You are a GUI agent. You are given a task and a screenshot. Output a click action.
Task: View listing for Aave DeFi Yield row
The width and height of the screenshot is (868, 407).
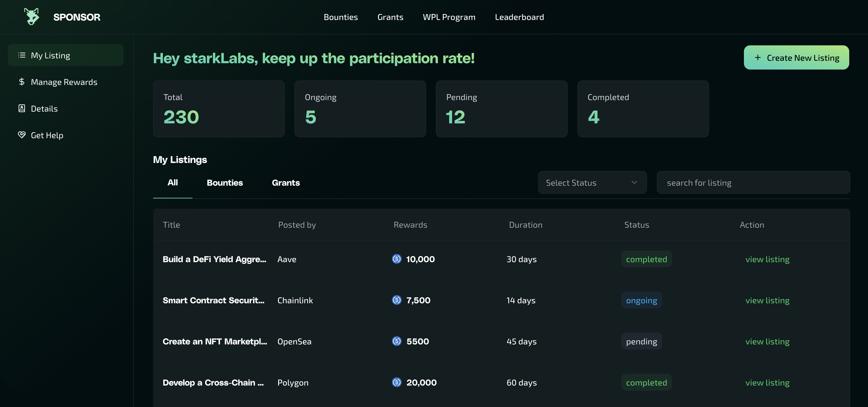(x=767, y=259)
